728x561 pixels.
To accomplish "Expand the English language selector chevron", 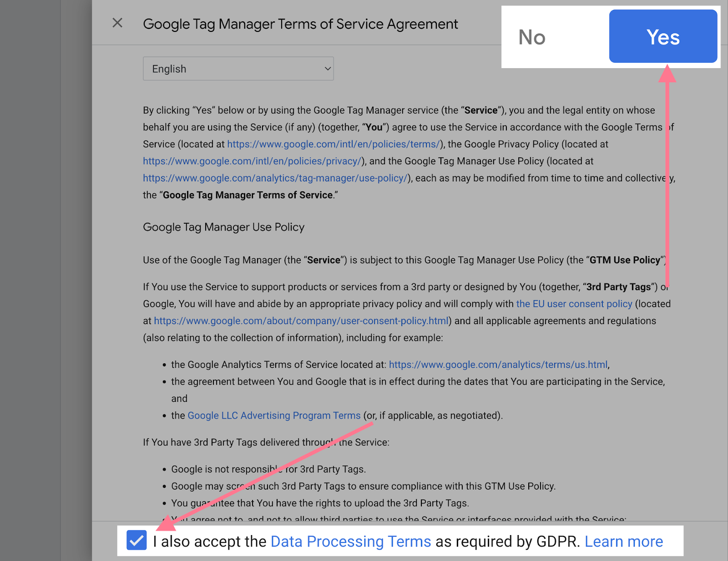I will [327, 68].
